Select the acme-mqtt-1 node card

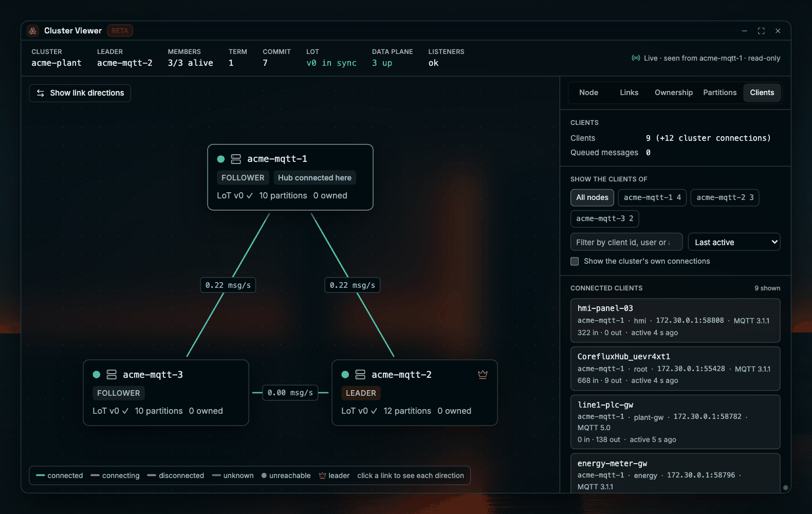pos(290,177)
